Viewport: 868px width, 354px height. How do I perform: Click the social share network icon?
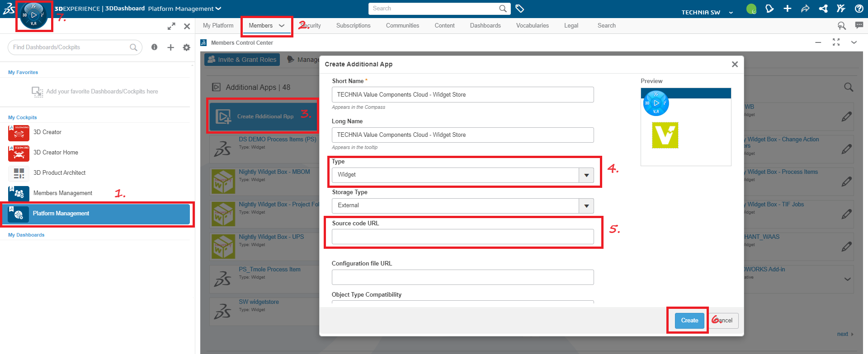pyautogui.click(x=823, y=9)
